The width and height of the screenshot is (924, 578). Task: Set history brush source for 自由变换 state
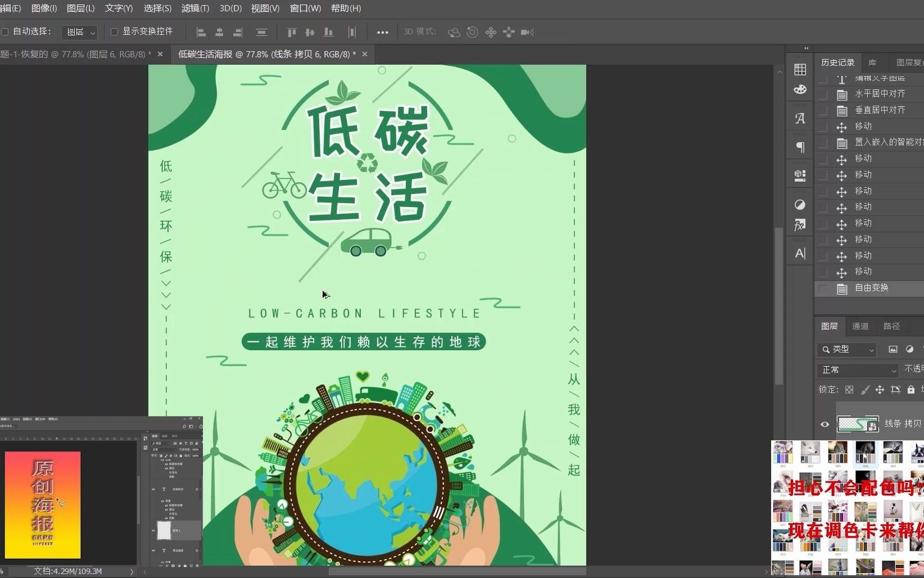(823, 288)
